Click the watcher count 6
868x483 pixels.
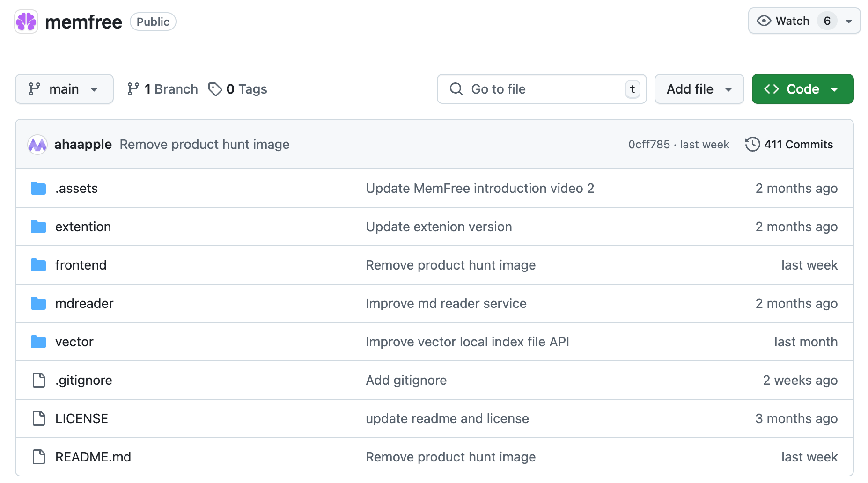click(827, 21)
